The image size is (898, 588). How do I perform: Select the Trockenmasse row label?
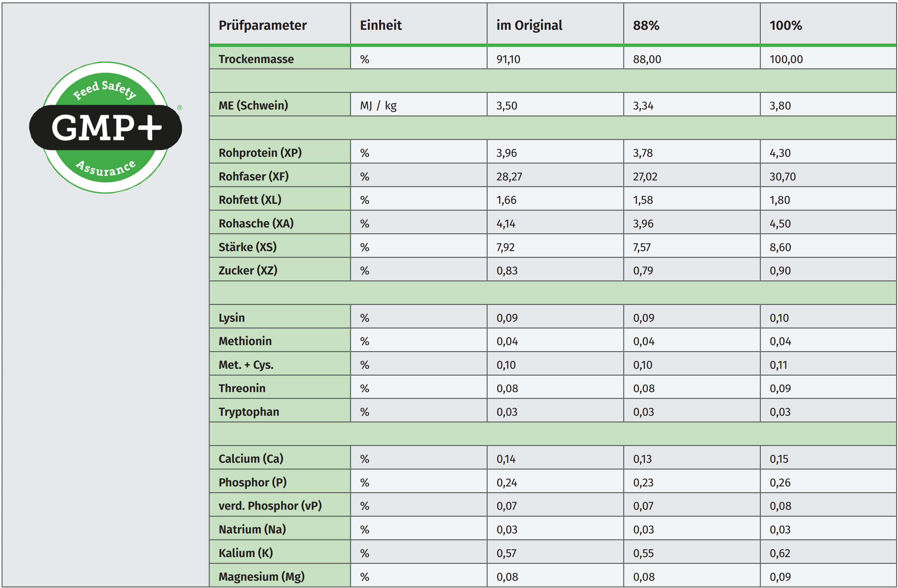256,59
